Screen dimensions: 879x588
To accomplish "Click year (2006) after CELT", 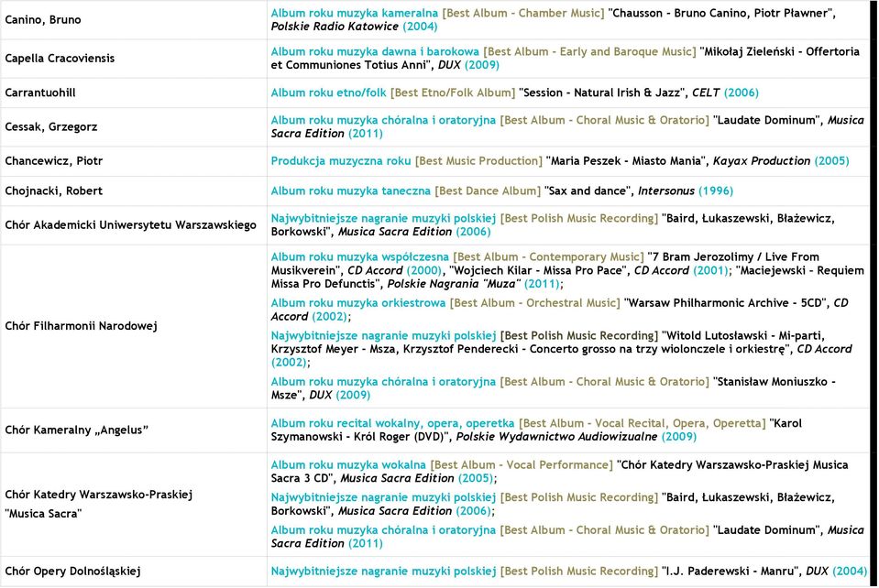I will pyautogui.click(x=742, y=93).
